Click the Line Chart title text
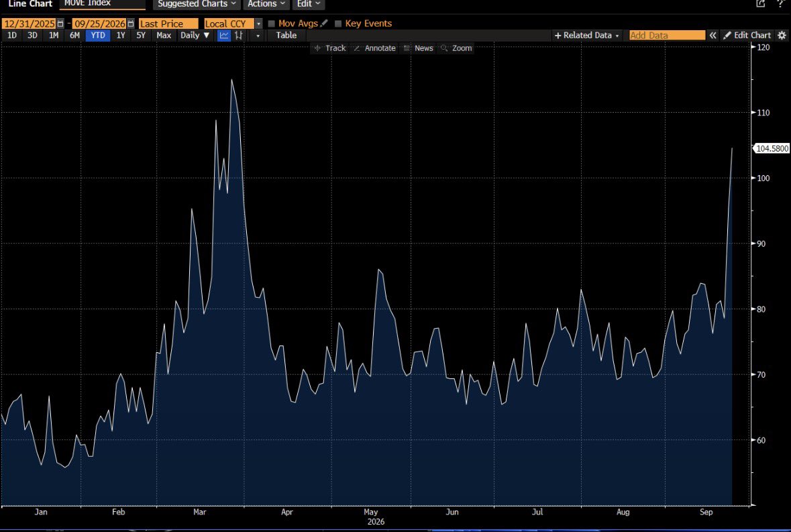Viewport: 791px width, 532px height. coord(30,4)
